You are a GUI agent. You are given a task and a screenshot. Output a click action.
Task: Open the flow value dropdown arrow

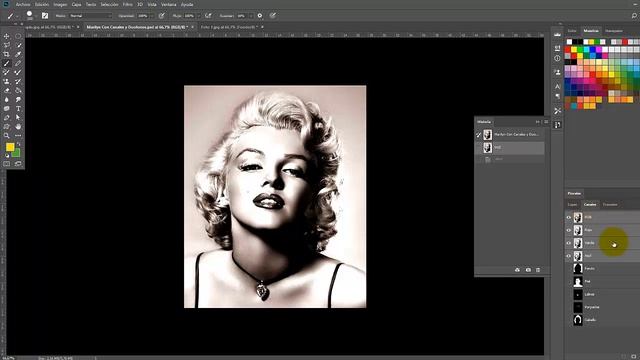[x=198, y=16]
